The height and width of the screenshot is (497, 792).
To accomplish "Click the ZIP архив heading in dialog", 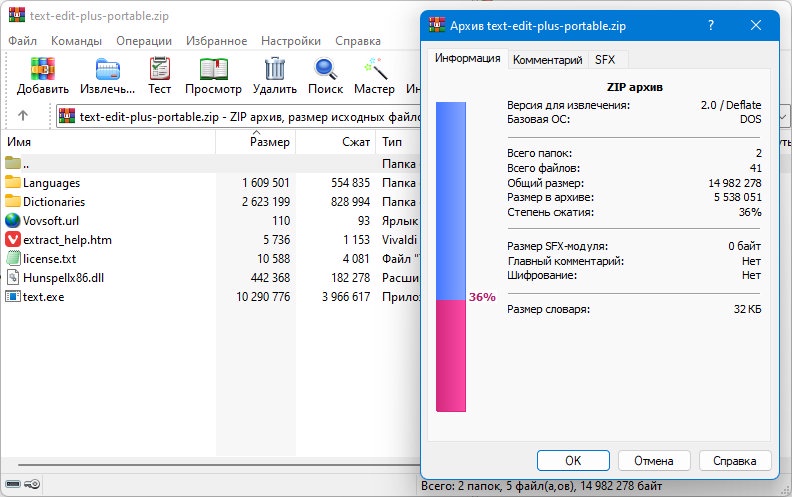I will pyautogui.click(x=634, y=87).
